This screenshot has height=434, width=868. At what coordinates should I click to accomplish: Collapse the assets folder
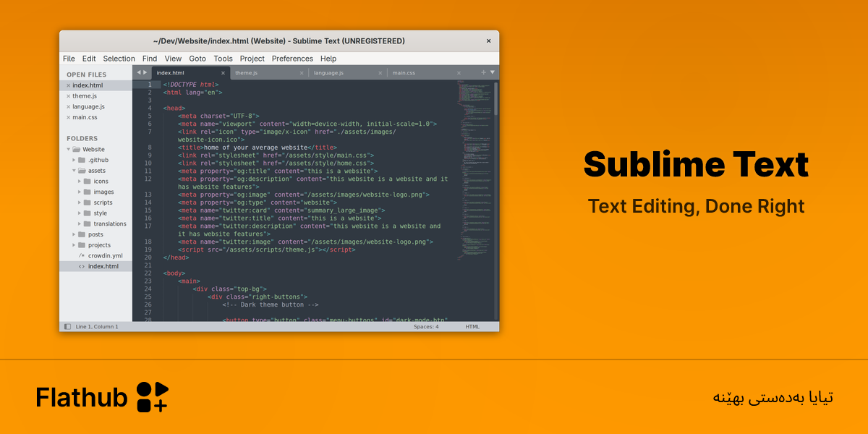(74, 171)
